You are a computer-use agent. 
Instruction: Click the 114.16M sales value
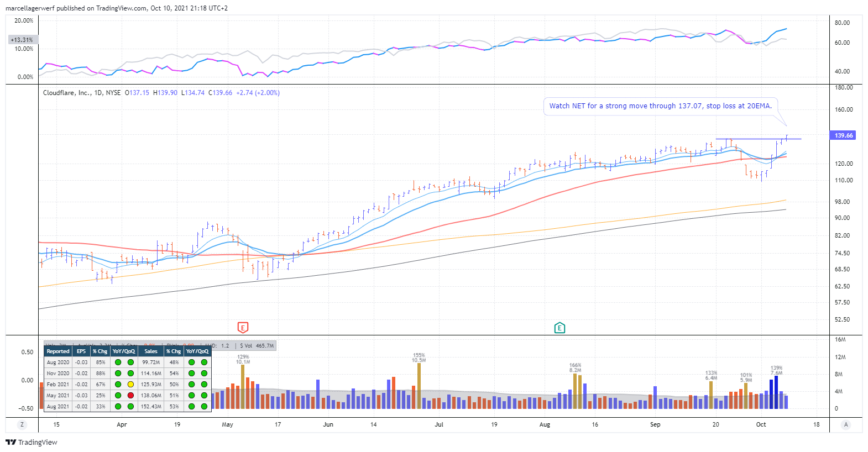click(x=151, y=374)
